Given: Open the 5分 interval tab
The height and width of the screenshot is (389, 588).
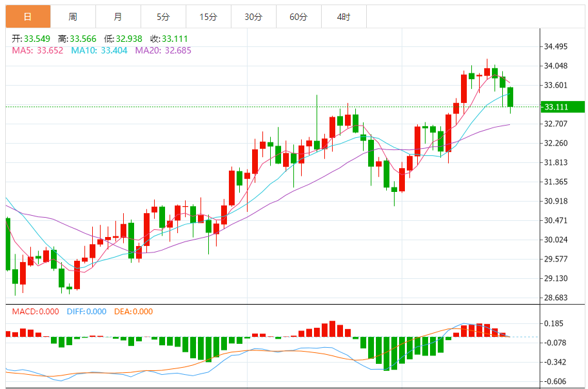Looking at the screenshot, I should (x=164, y=17).
